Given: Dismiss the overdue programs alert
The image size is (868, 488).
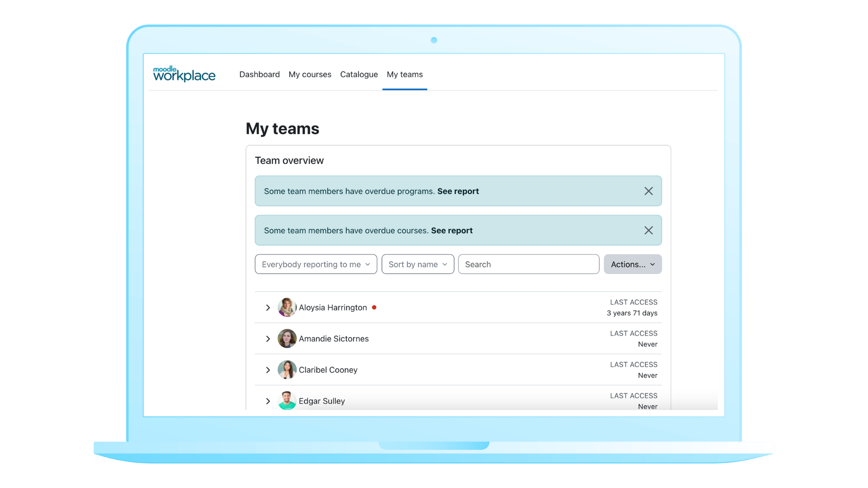Looking at the screenshot, I should 648,191.
